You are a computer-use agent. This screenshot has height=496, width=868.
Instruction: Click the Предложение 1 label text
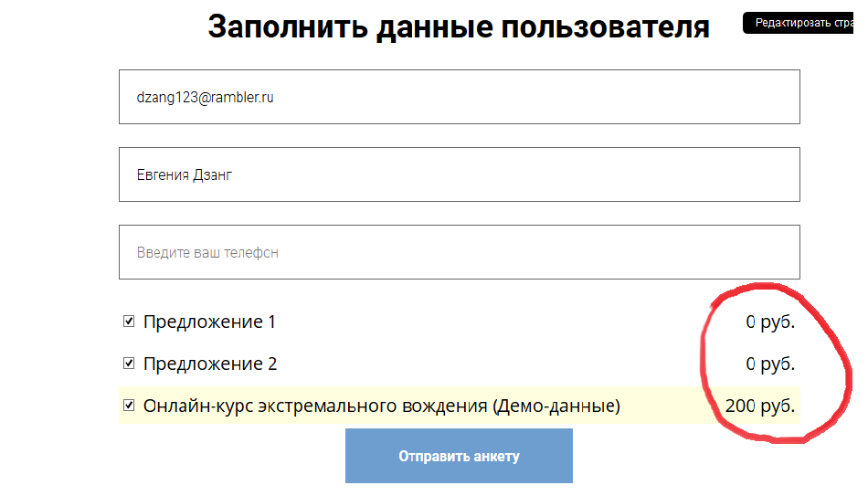tap(209, 322)
